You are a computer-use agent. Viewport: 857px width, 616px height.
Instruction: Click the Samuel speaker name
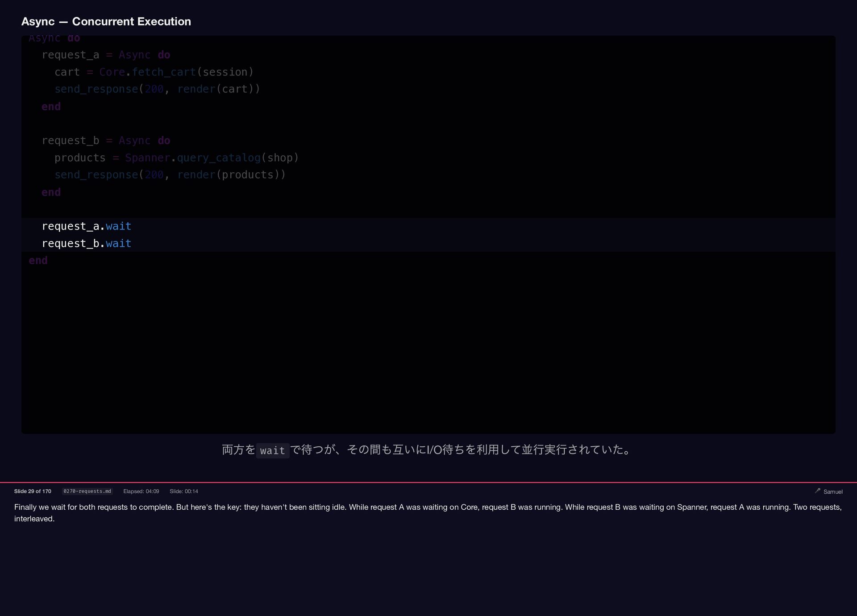[x=833, y=491]
